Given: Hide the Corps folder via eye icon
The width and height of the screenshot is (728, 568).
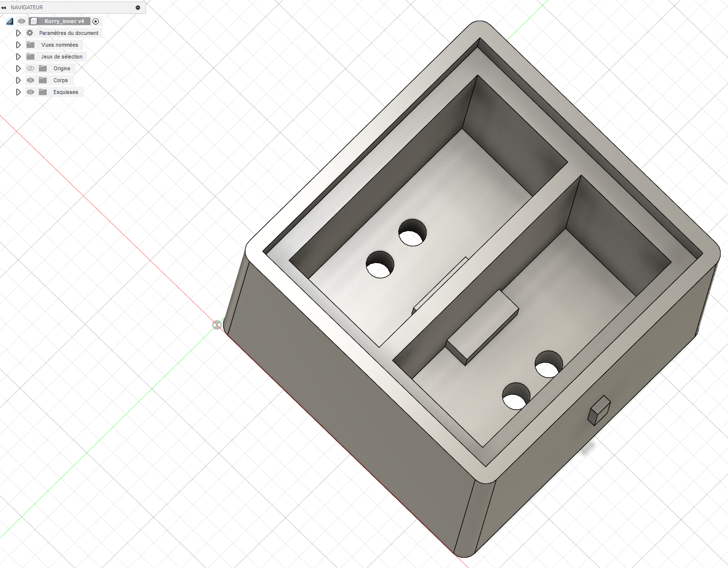Looking at the screenshot, I should pyautogui.click(x=30, y=80).
